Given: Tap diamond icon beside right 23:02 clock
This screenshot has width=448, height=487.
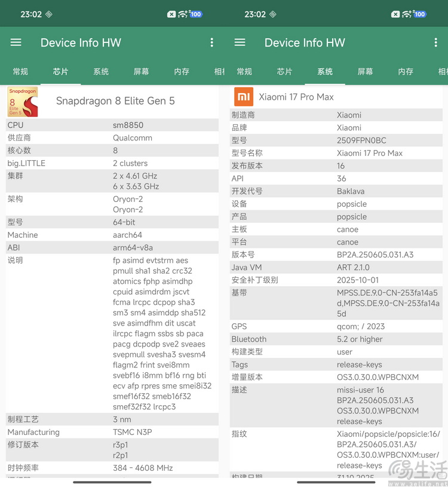Looking at the screenshot, I should pyautogui.click(x=272, y=14).
